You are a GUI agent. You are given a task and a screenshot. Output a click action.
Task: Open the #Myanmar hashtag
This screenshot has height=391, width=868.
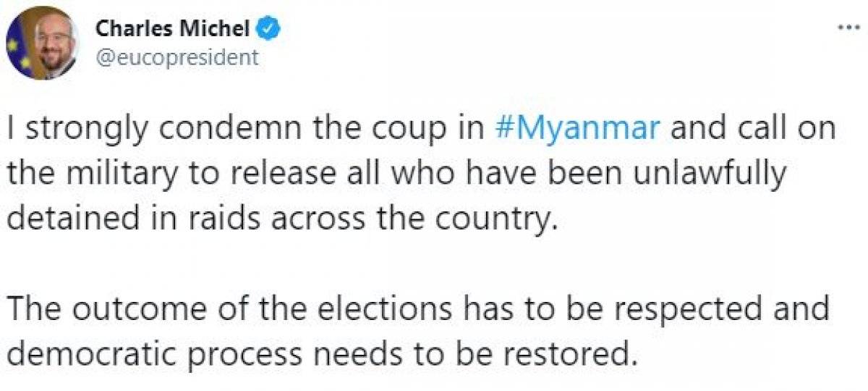point(579,127)
